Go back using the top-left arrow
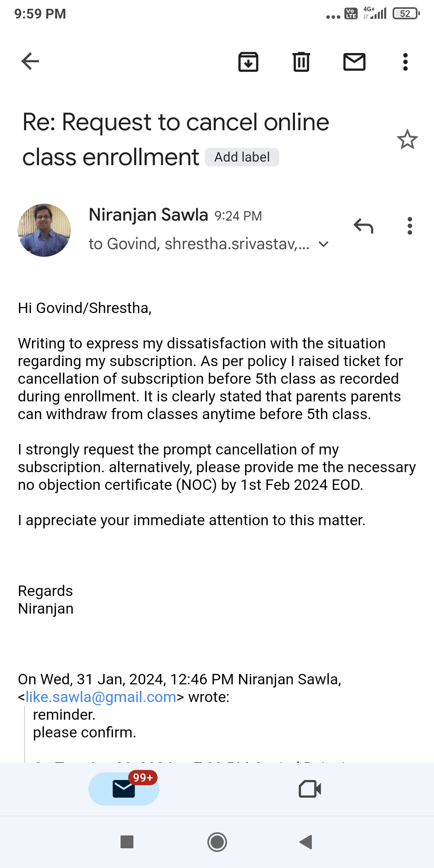Image resolution: width=434 pixels, height=868 pixels. [x=30, y=61]
